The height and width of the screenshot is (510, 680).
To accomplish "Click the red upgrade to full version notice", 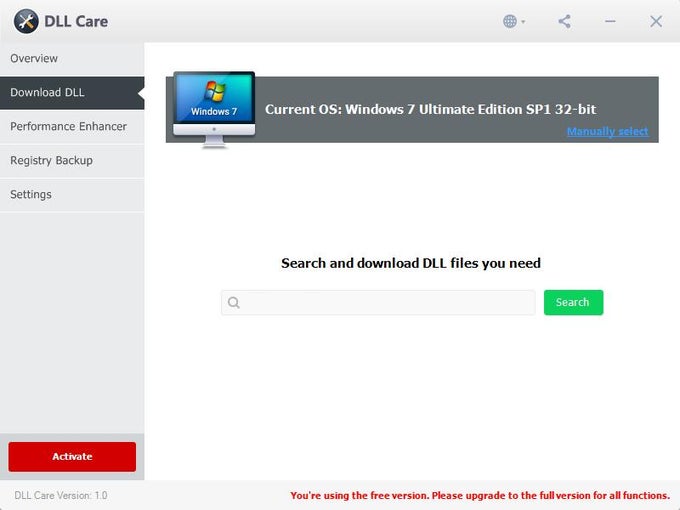I will 479,496.
